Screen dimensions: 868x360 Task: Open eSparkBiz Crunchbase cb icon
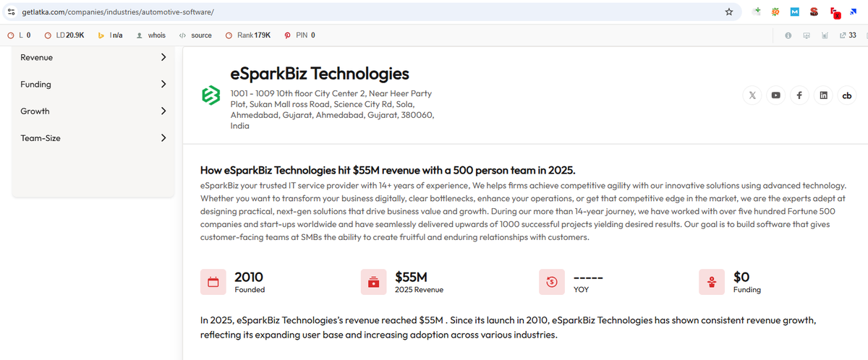click(x=846, y=95)
